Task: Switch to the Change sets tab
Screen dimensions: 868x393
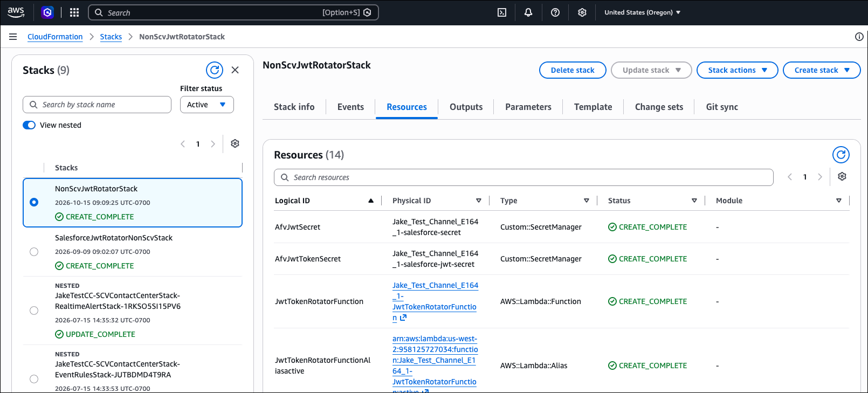Action: [x=659, y=107]
